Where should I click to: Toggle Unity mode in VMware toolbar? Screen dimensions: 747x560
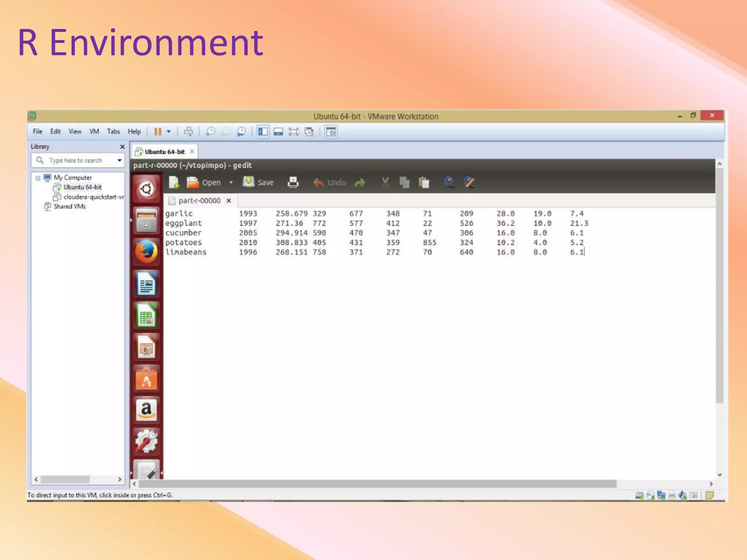[309, 132]
